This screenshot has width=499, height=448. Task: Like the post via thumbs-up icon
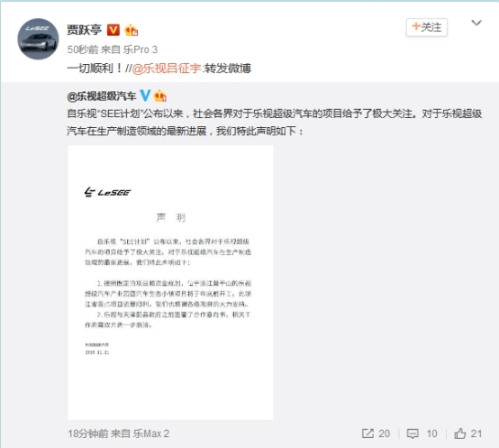click(460, 434)
